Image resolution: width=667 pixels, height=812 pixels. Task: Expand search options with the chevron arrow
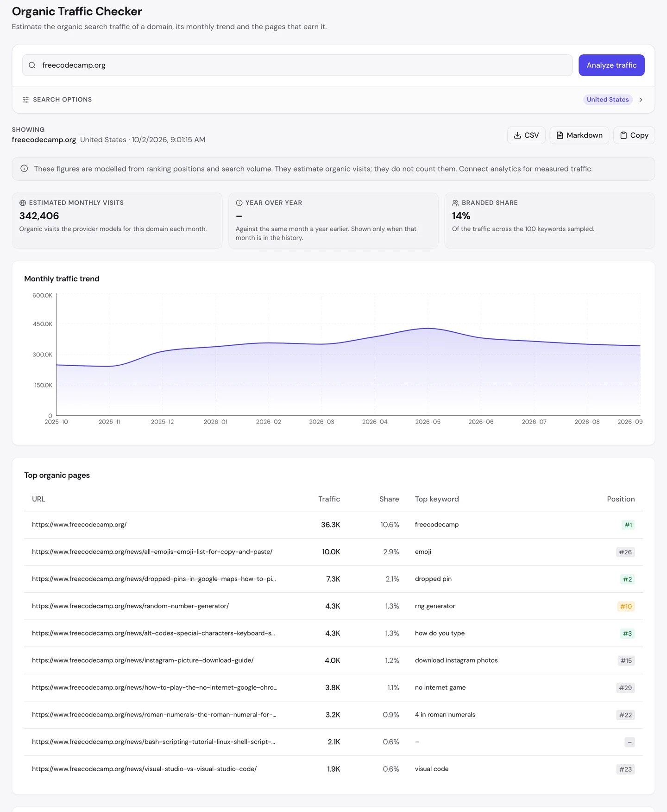click(x=641, y=100)
